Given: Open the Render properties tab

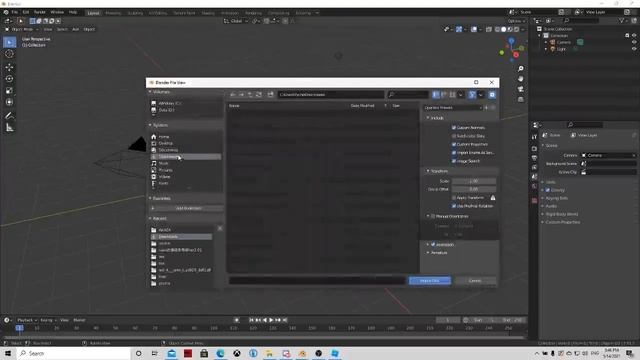Looking at the screenshot, I should (x=534, y=149).
